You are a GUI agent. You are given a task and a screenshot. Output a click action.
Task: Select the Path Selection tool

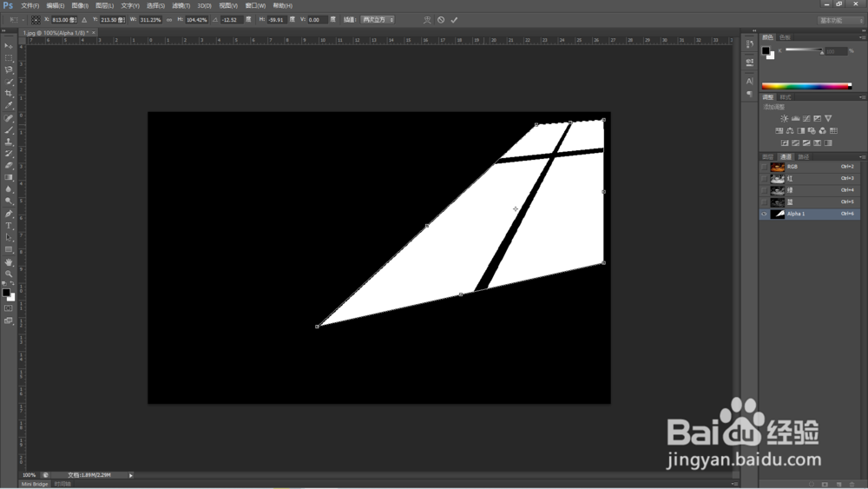coord(9,238)
